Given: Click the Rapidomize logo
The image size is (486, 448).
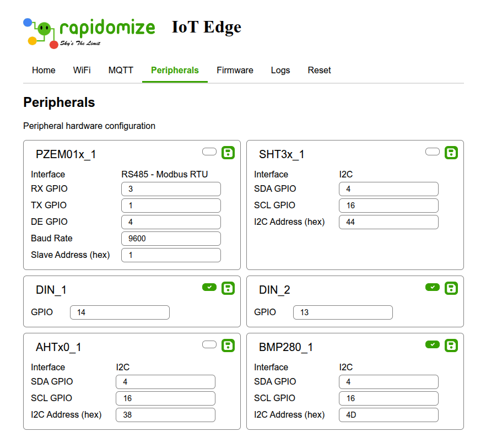Looking at the screenshot, I should 89,32.
